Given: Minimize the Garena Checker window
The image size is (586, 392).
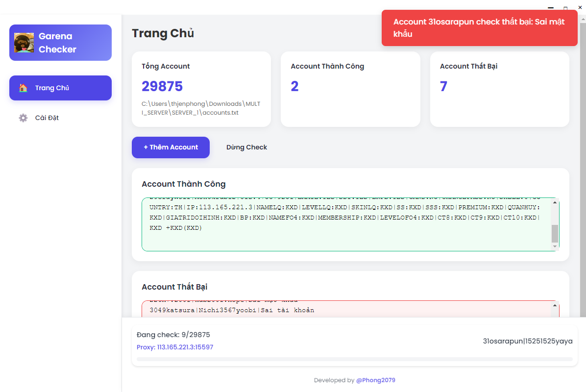Looking at the screenshot, I should pyautogui.click(x=551, y=7).
